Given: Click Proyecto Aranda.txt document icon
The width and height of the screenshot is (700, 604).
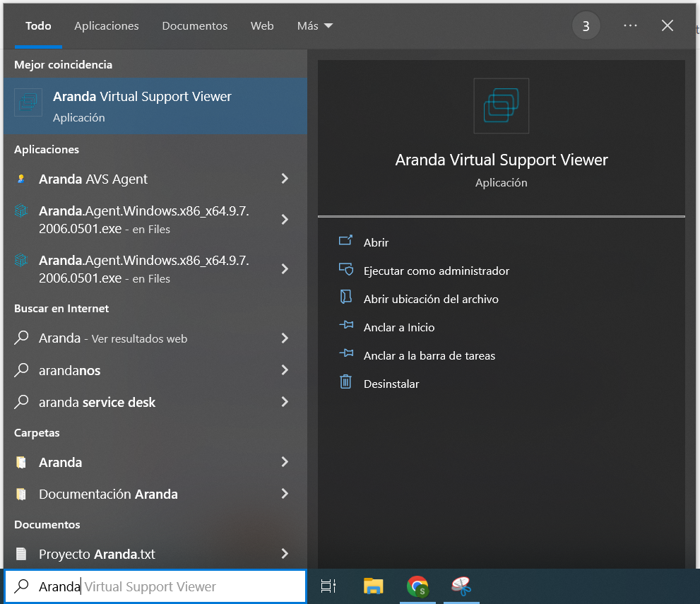Looking at the screenshot, I should pyautogui.click(x=21, y=554).
